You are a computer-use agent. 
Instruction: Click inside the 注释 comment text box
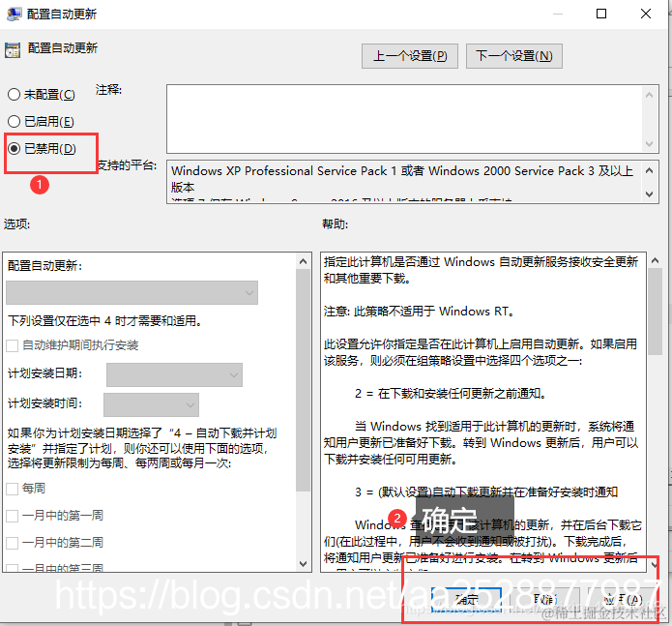pos(404,119)
